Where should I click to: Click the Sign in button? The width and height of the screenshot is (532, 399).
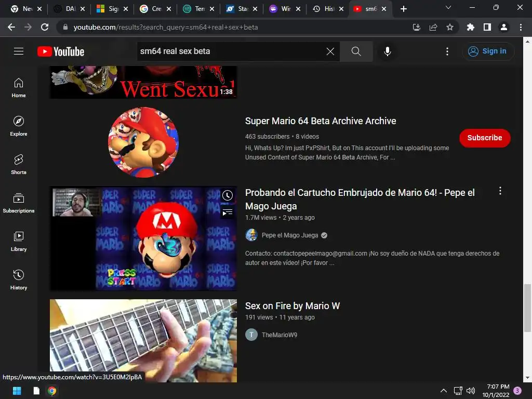pos(487,51)
